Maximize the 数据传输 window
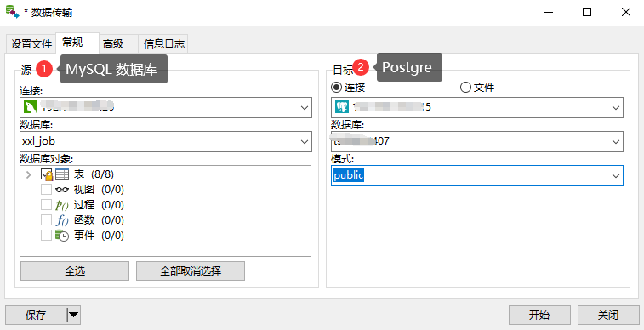Screen dimensions: 644x330 (x=587, y=12)
